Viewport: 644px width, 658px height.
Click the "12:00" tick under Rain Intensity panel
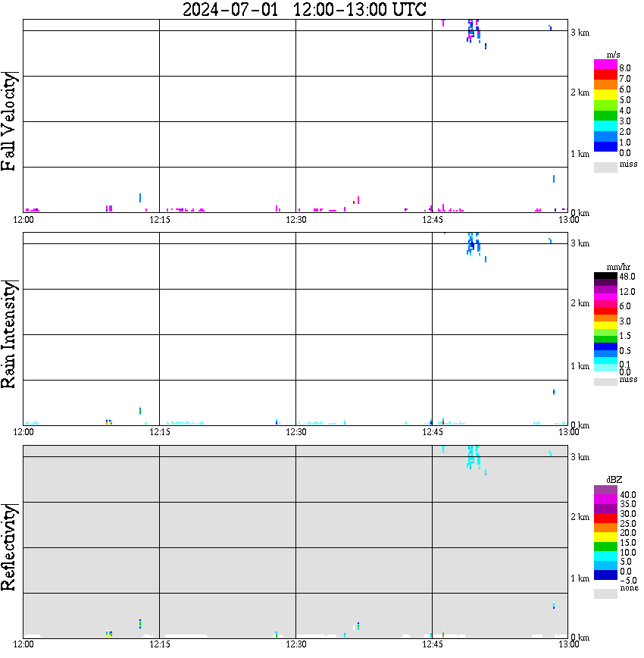23,432
